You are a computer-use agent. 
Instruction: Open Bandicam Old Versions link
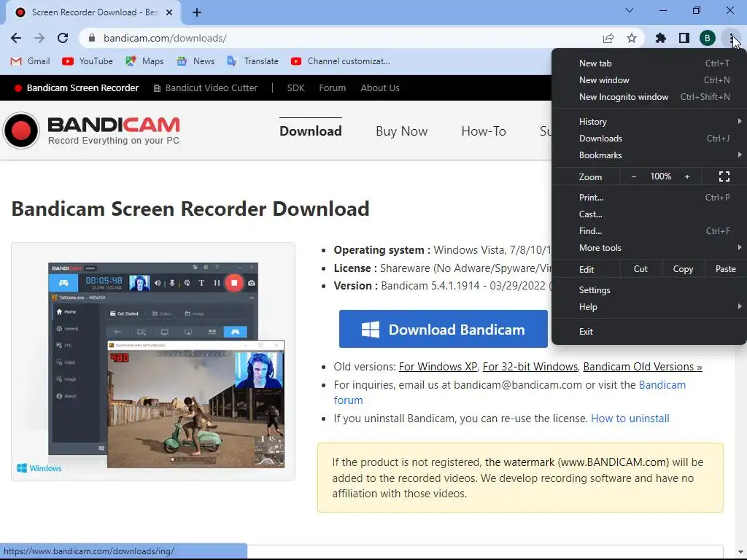tap(643, 367)
